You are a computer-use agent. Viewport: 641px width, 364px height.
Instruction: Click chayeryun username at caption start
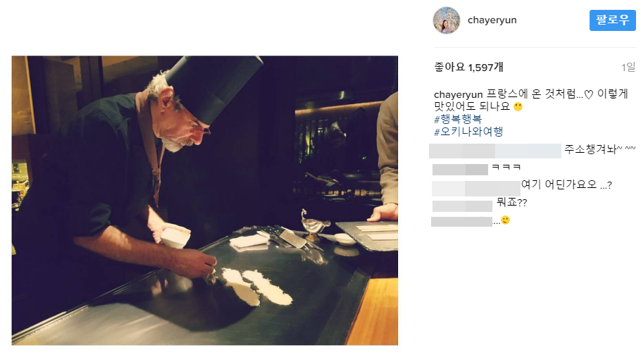[459, 94]
